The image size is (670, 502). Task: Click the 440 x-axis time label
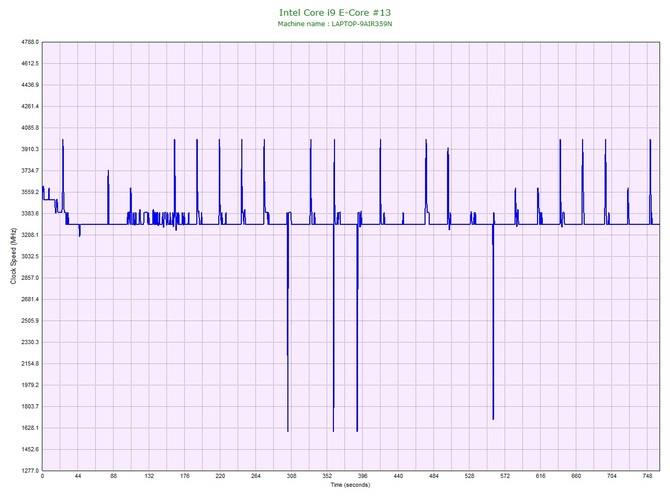pos(398,476)
